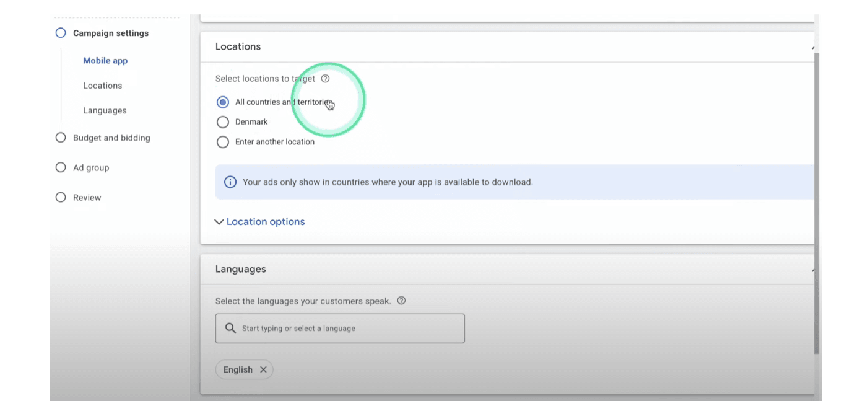Click the info icon in blue notice
This screenshot has height=419, width=868.
click(x=230, y=182)
